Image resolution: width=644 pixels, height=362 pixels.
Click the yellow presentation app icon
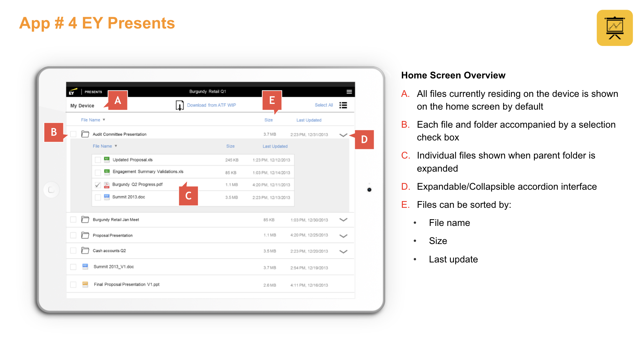(x=614, y=28)
